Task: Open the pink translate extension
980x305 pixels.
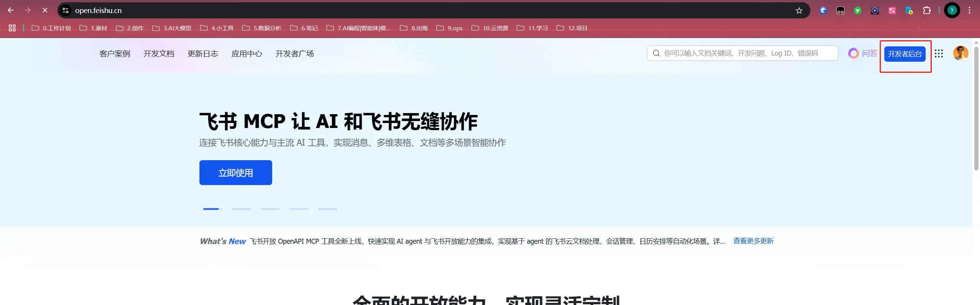Action: coord(892,10)
